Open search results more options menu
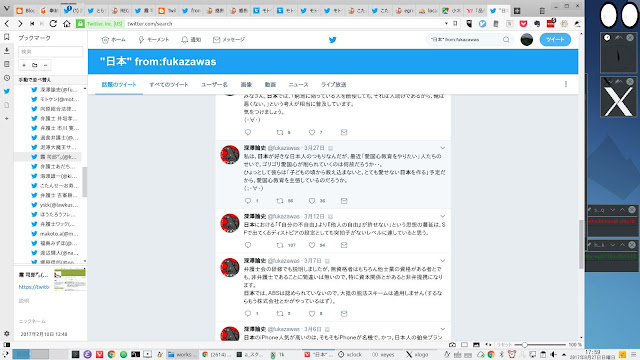Image resolution: width=640 pixels, height=360 pixels. (x=566, y=84)
